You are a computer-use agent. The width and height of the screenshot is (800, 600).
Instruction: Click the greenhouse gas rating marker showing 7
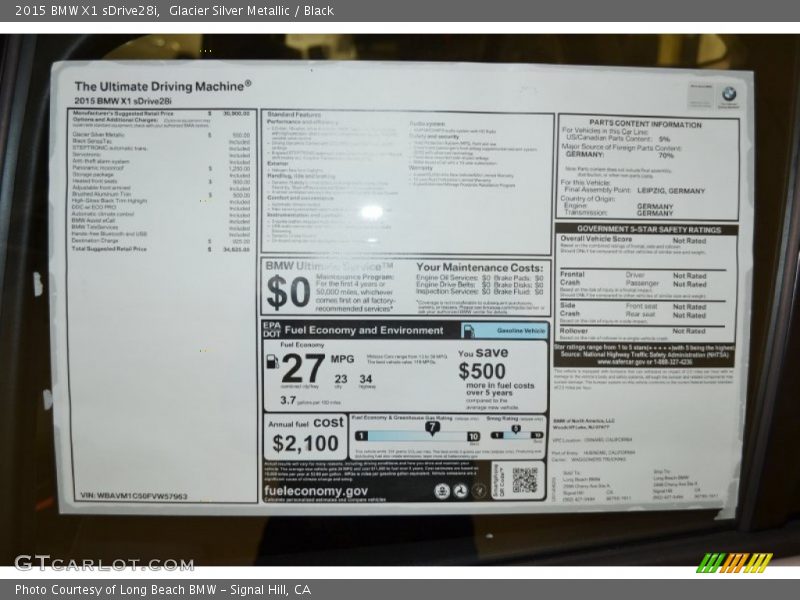(x=432, y=427)
